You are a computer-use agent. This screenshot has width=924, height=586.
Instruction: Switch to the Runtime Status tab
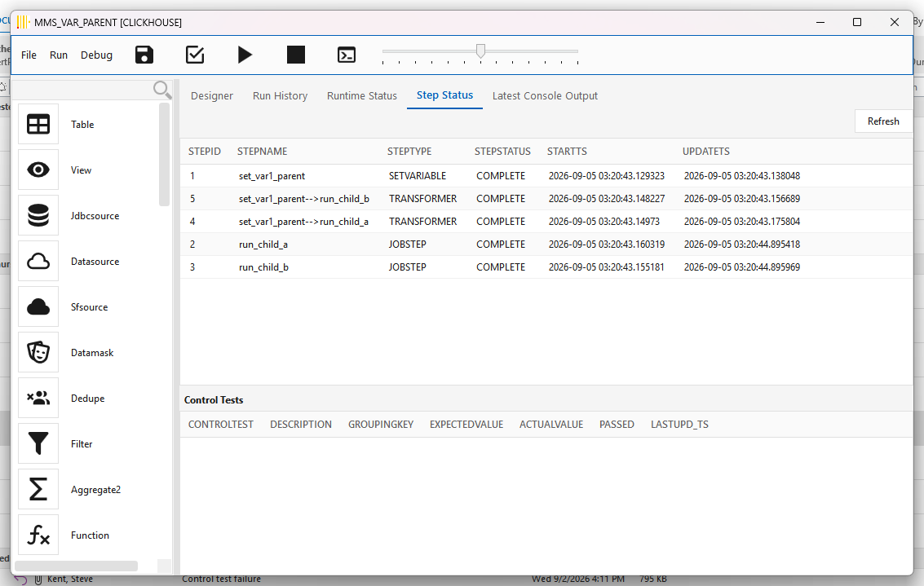(x=362, y=95)
